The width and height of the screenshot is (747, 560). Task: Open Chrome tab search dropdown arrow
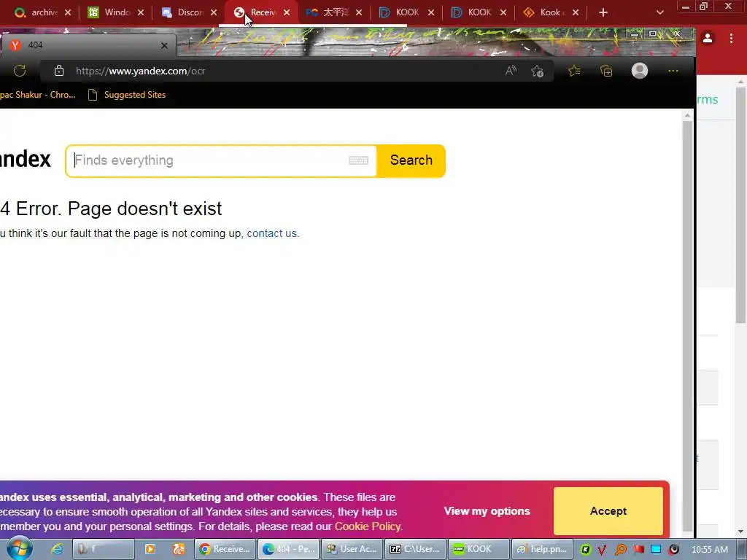659,12
